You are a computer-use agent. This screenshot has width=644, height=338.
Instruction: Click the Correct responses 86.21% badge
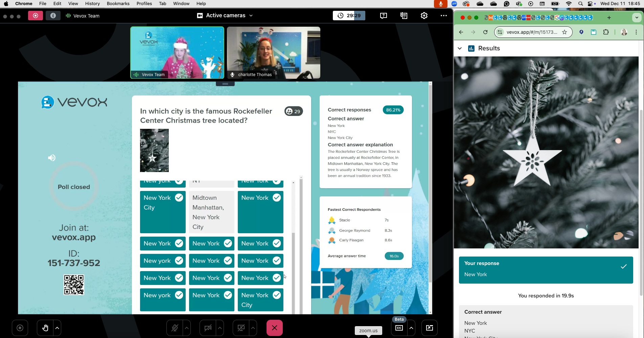pos(393,110)
